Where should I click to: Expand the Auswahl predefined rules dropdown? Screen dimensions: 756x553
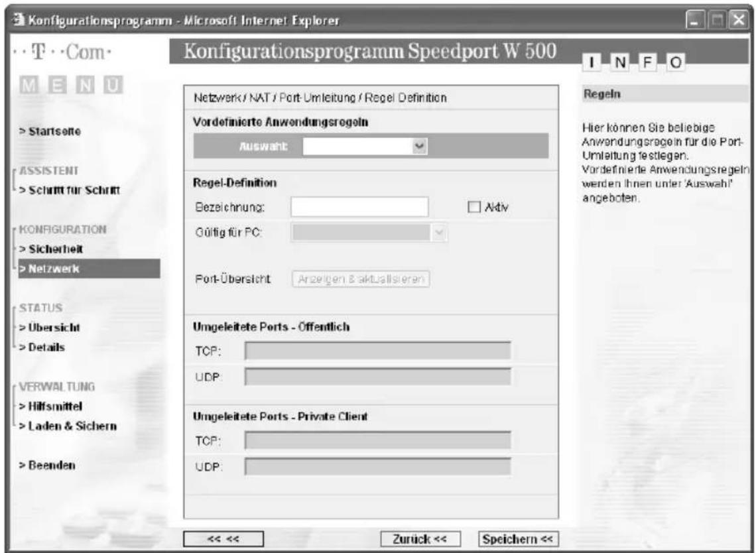365,147
